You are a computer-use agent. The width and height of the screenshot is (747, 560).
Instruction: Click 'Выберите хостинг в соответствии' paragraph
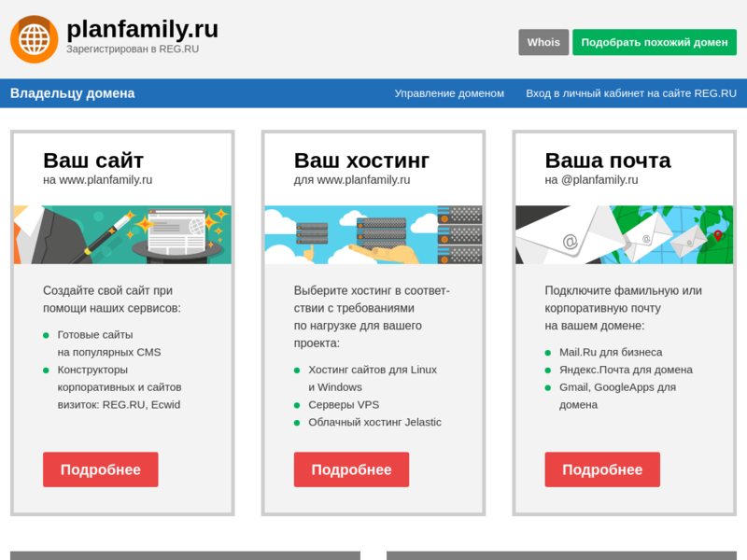coord(372,316)
